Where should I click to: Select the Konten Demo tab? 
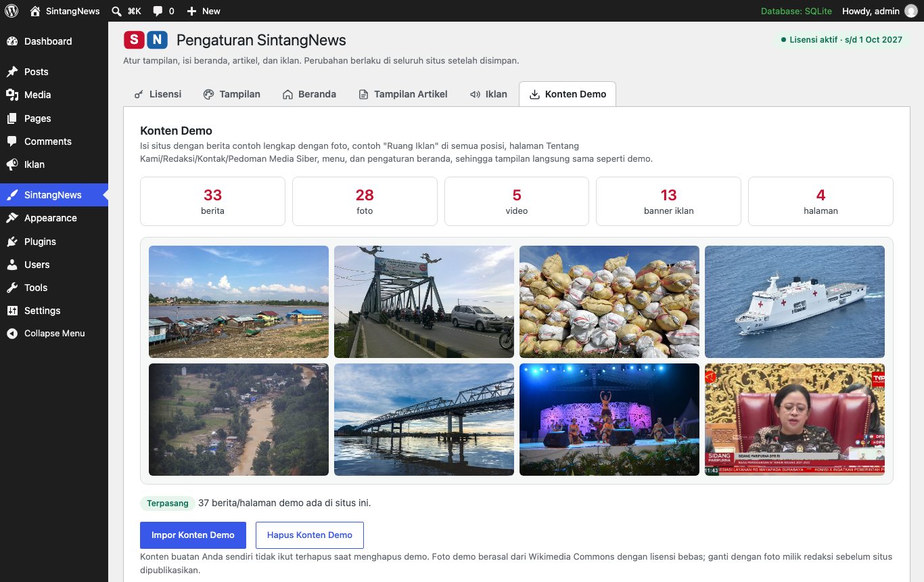click(x=568, y=94)
